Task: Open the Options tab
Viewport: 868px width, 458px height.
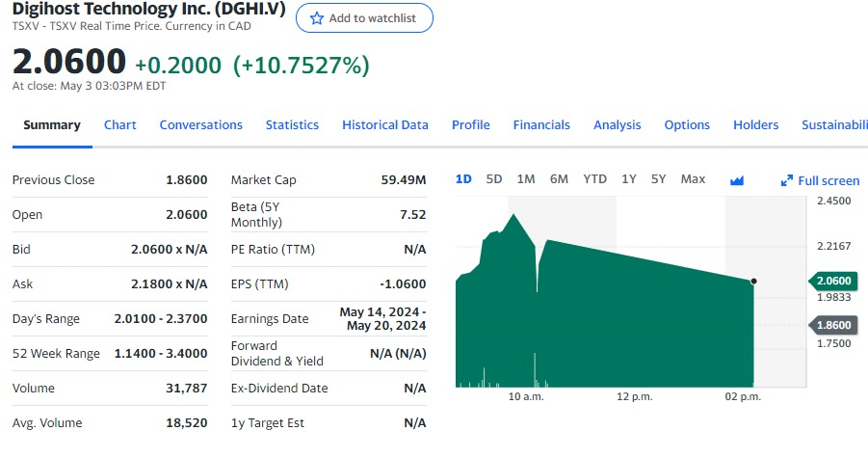Action: click(687, 125)
